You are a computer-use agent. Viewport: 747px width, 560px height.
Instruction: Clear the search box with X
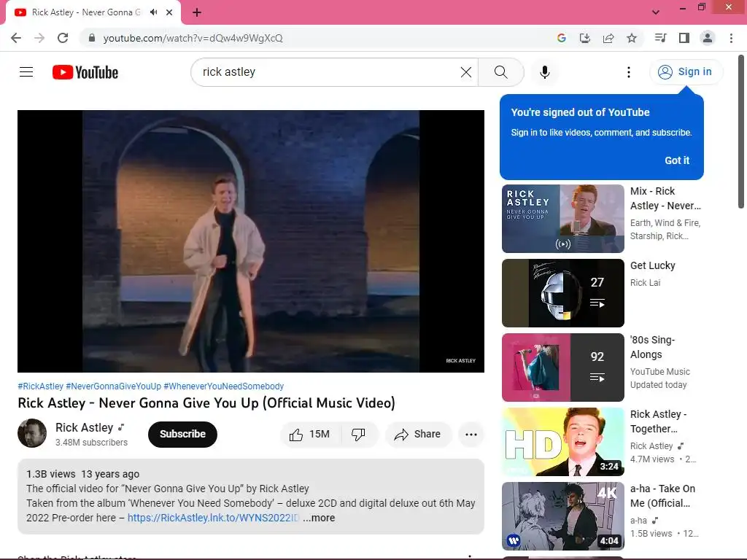click(x=466, y=72)
